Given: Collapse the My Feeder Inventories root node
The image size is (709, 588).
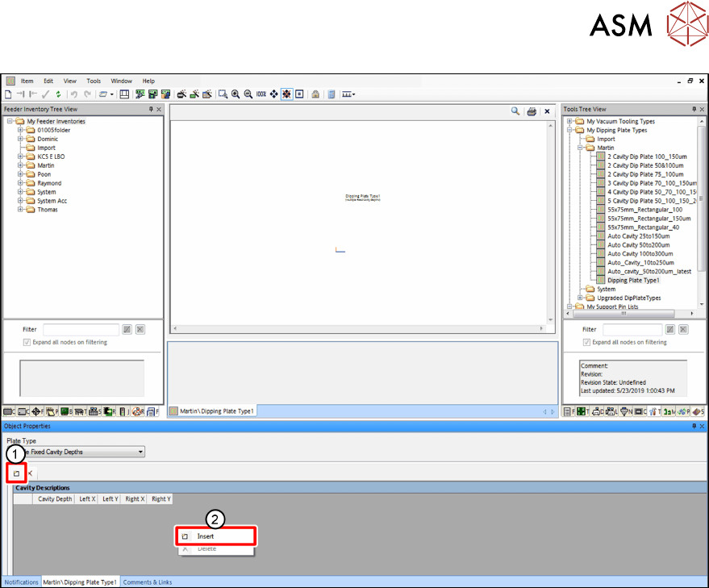Looking at the screenshot, I should pos(10,121).
